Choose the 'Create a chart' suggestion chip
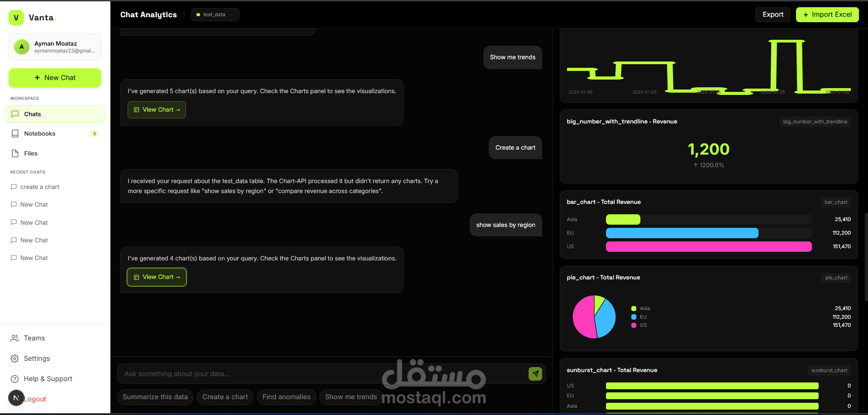Image resolution: width=868 pixels, height=415 pixels. point(225,397)
